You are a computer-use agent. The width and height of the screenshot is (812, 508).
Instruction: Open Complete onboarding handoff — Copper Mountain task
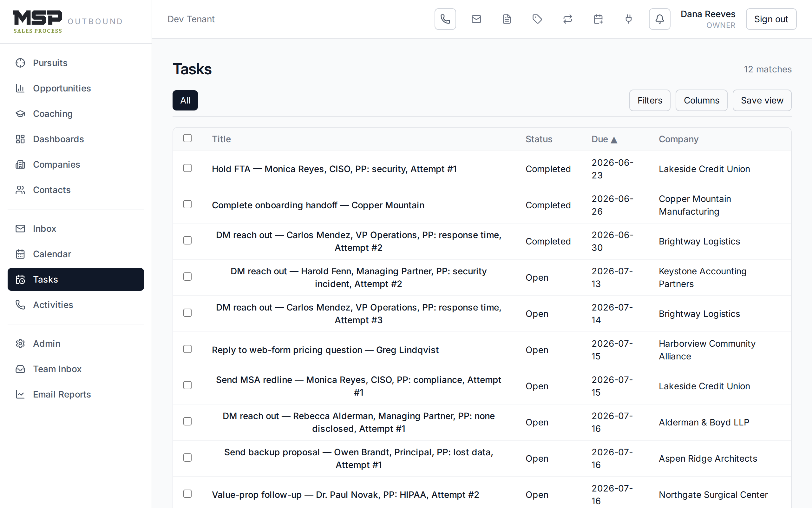point(318,205)
